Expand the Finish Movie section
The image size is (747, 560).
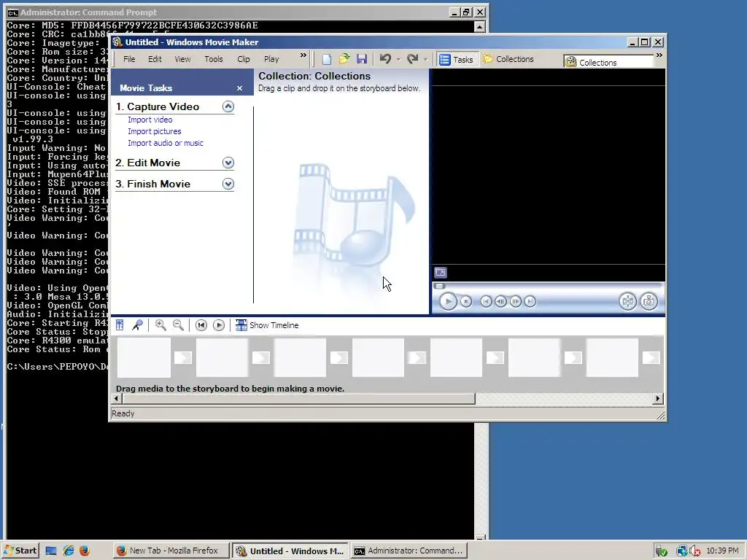228,184
